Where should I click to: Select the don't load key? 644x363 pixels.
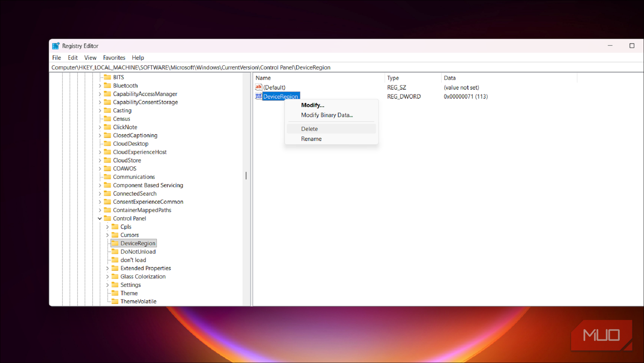133,260
